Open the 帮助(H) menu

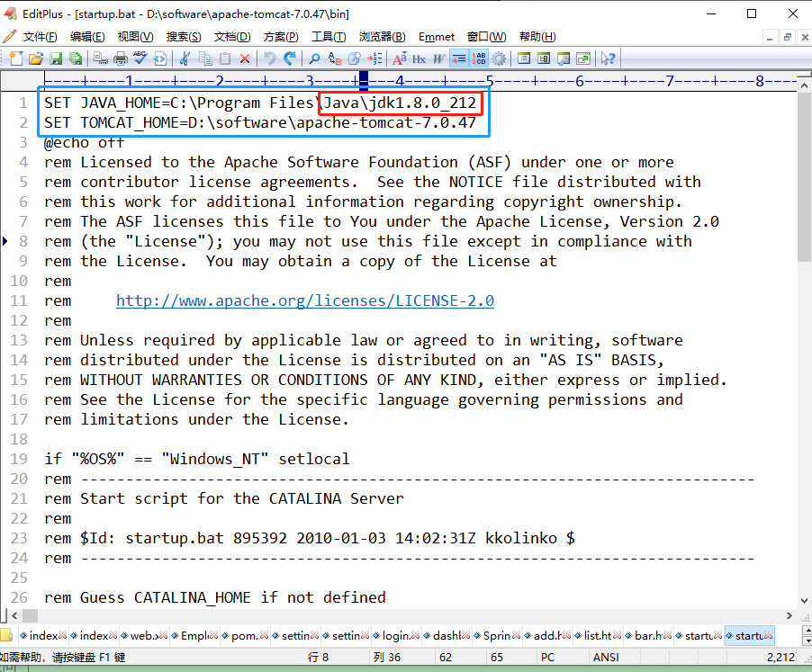pos(537,37)
